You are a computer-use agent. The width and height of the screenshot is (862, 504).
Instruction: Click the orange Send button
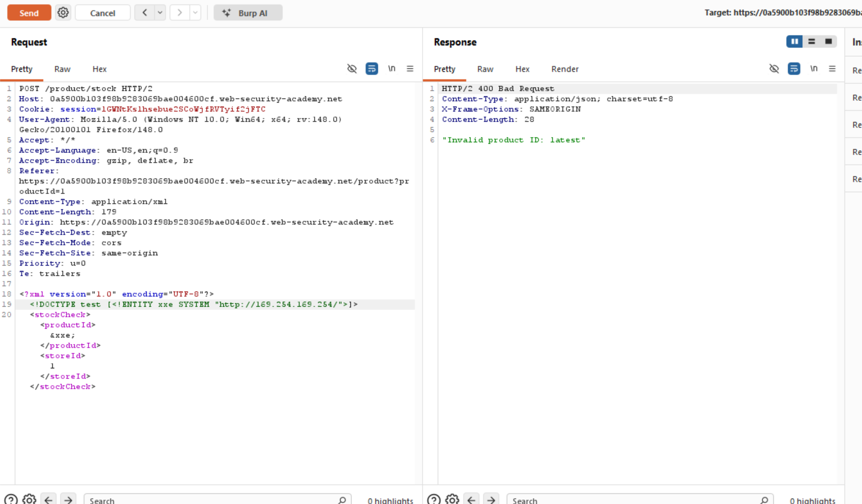pos(29,13)
